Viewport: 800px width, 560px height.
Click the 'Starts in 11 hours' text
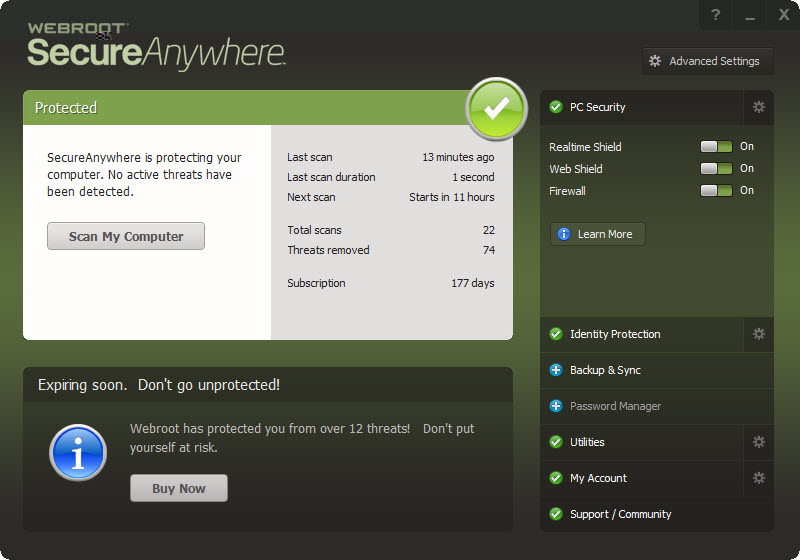click(452, 197)
